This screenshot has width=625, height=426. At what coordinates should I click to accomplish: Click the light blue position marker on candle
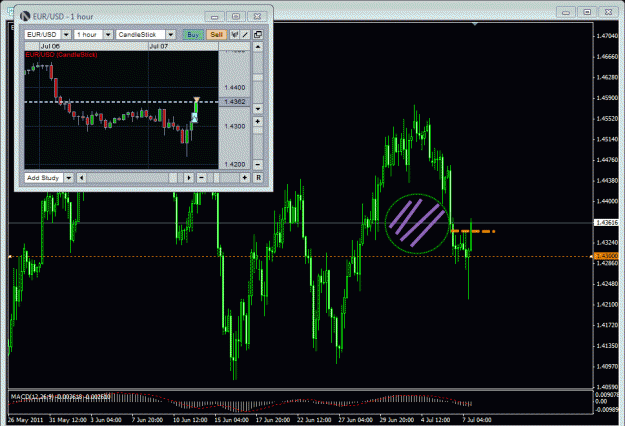click(194, 118)
